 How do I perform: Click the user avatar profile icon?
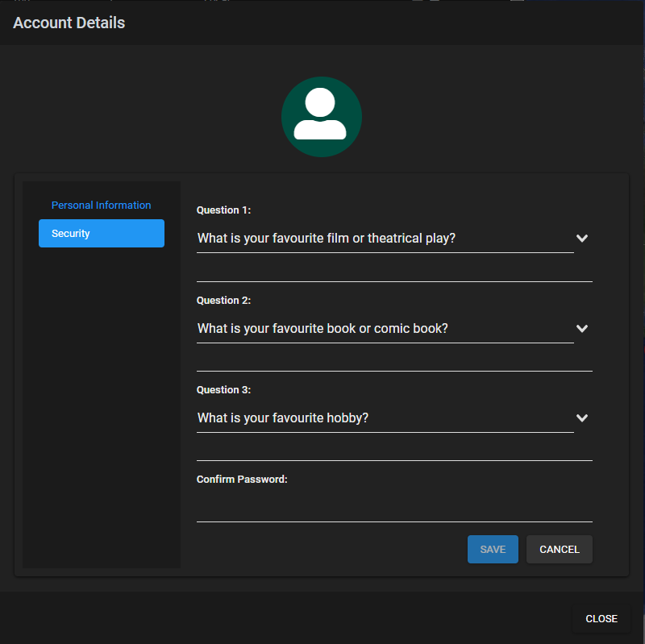tap(321, 117)
